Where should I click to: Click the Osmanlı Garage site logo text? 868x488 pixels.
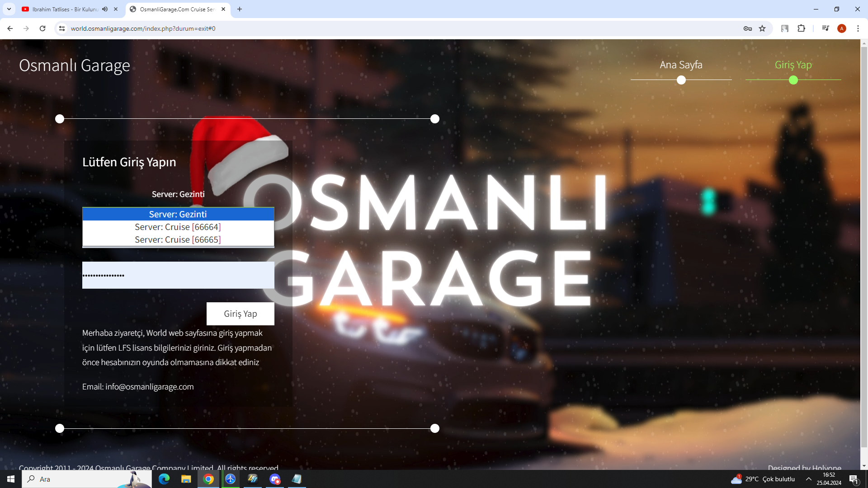[75, 66]
